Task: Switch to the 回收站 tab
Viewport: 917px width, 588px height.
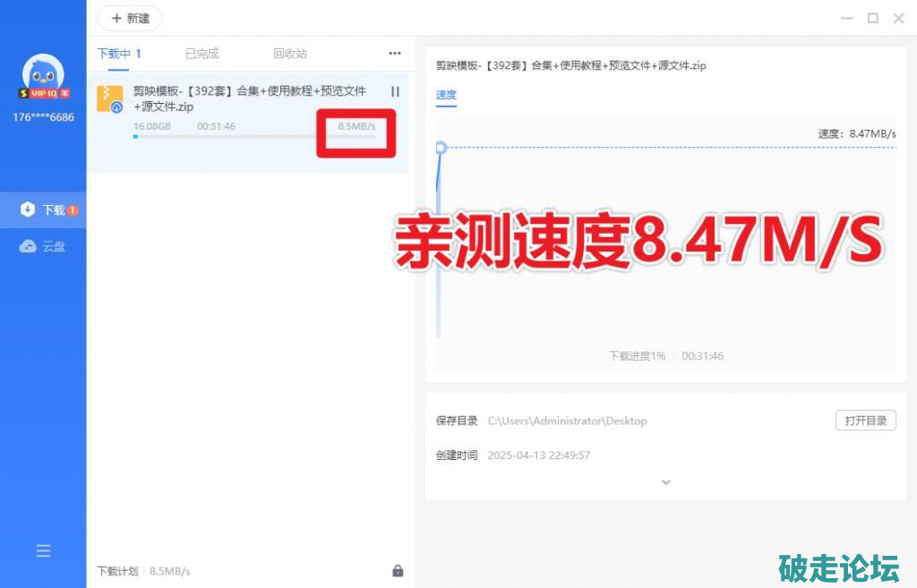Action: coord(290,54)
